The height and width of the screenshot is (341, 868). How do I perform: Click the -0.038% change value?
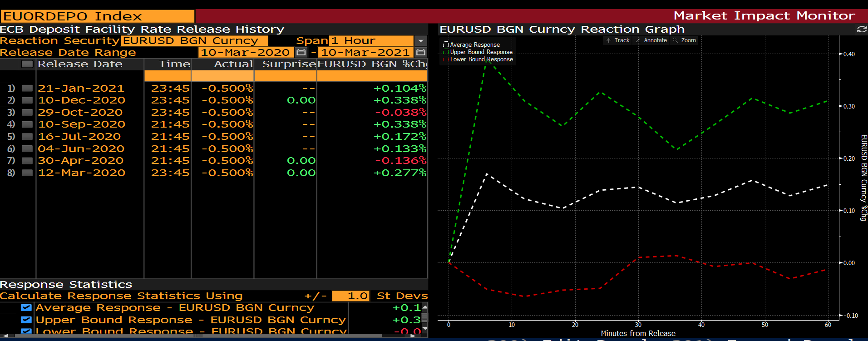click(400, 112)
